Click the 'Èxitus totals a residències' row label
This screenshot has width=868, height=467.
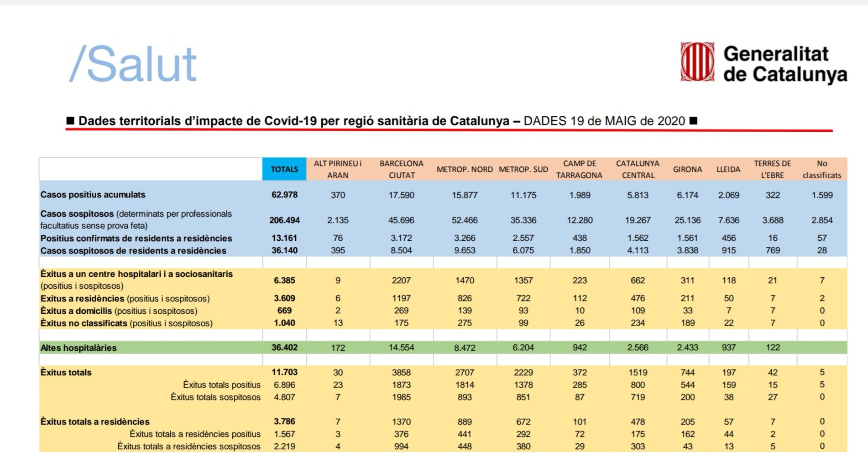pyautogui.click(x=95, y=422)
